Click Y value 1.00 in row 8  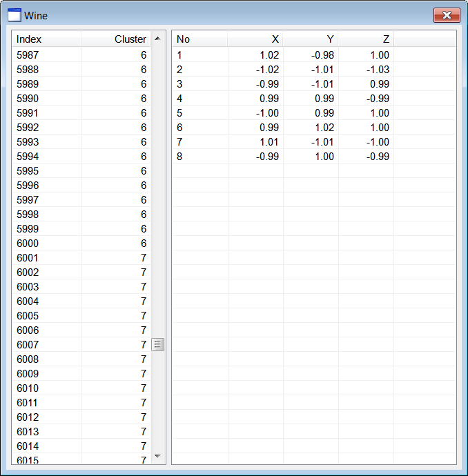coord(324,157)
